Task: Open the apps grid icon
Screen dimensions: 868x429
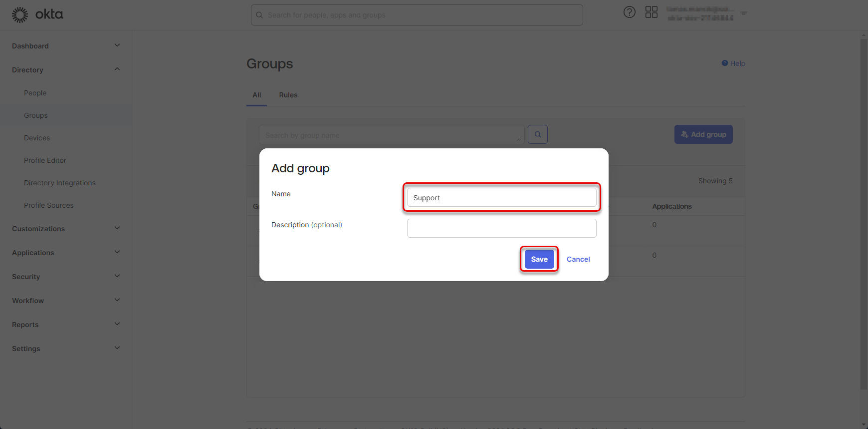Action: [x=651, y=12]
